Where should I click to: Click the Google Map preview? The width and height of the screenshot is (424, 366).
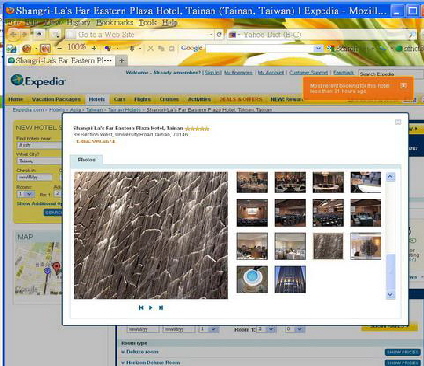click(39, 268)
